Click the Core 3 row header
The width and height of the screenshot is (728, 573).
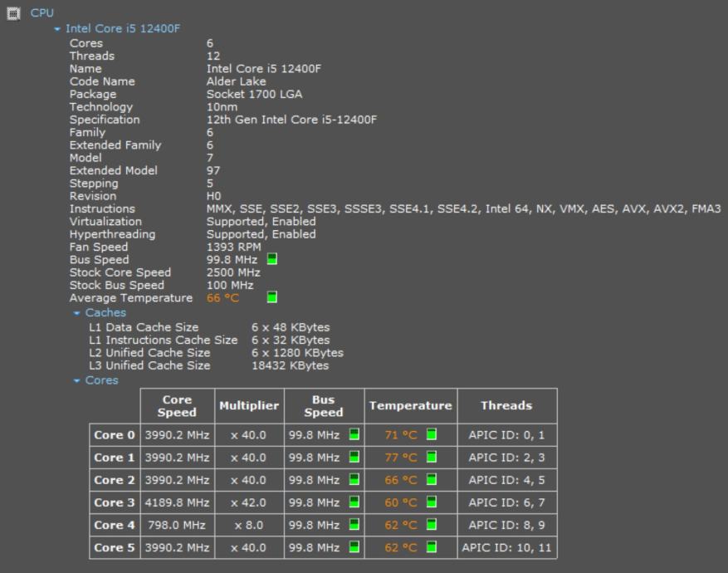point(115,502)
